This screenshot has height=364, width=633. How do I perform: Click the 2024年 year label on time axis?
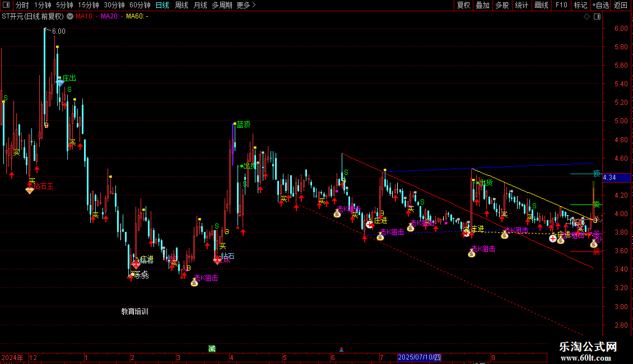[12, 357]
